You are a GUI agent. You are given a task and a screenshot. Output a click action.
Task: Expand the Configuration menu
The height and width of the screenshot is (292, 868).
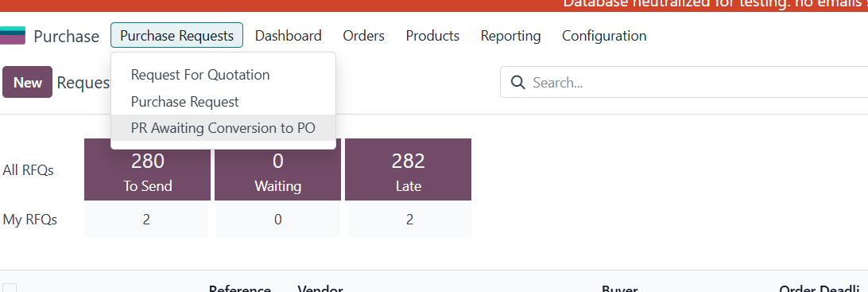[604, 36]
